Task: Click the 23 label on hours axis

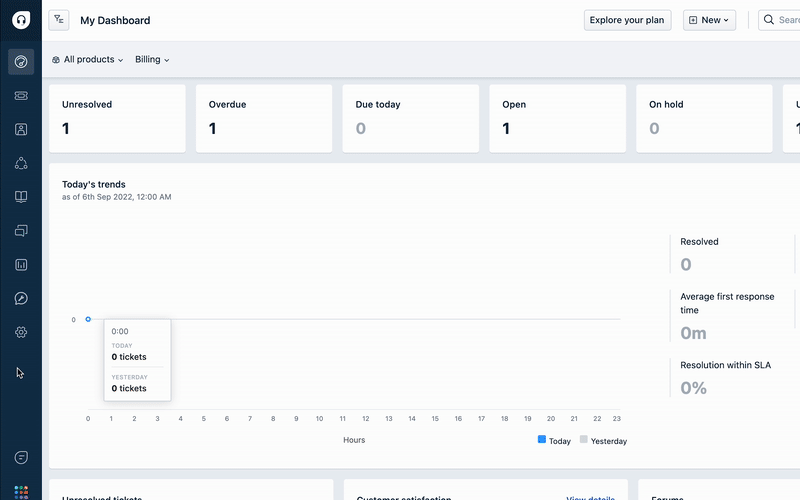Action: tap(617, 418)
